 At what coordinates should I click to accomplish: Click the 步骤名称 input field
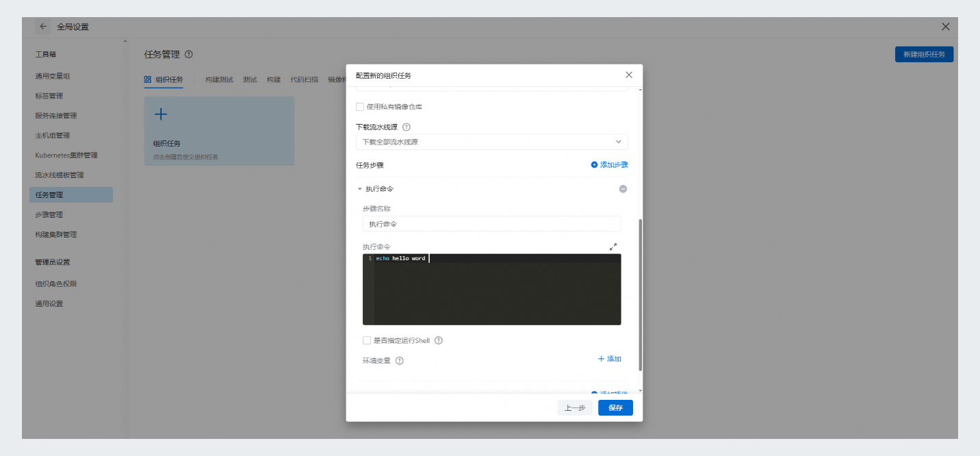pyautogui.click(x=491, y=224)
